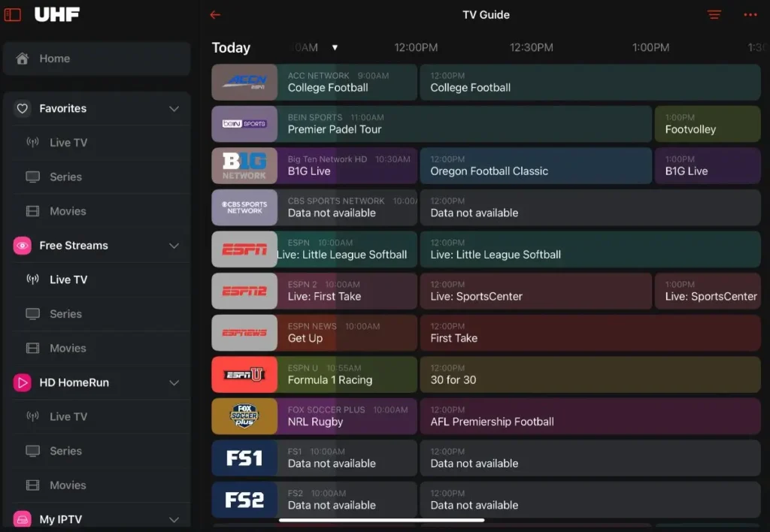Click the pink play icon beside HD HomeRun
This screenshot has height=532, width=770.
tap(21, 382)
